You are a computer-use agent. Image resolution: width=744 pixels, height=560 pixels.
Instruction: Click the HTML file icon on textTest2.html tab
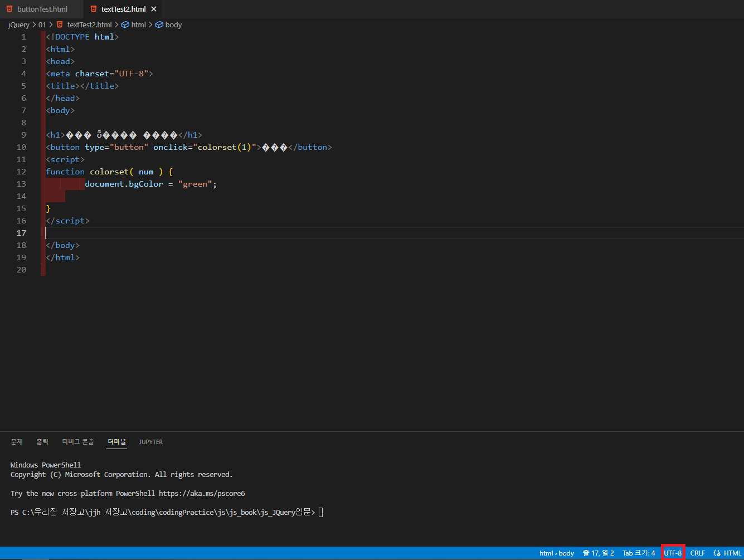(93, 9)
